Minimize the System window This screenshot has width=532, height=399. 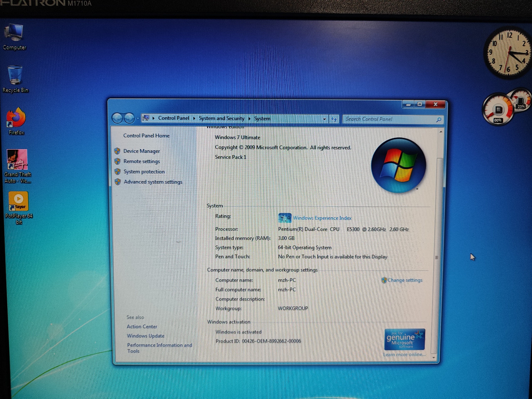408,104
